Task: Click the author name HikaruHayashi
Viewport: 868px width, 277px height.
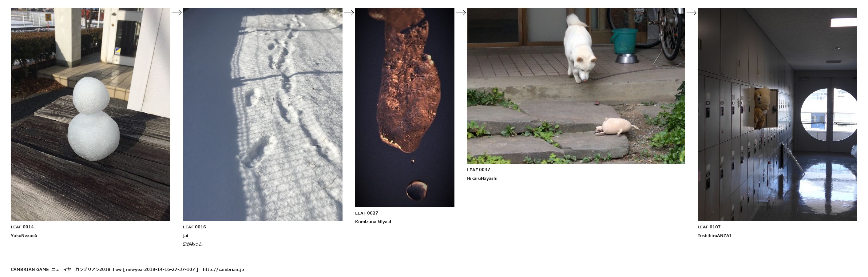Action: point(482,179)
